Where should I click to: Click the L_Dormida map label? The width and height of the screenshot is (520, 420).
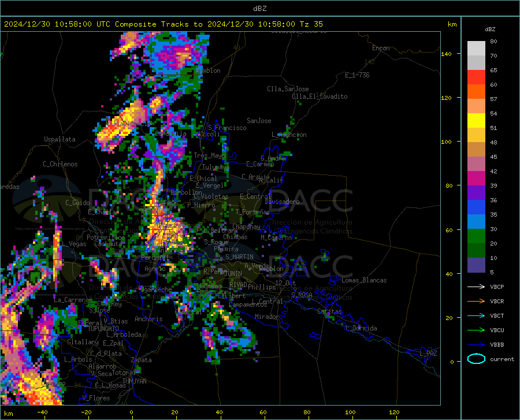click(x=361, y=328)
